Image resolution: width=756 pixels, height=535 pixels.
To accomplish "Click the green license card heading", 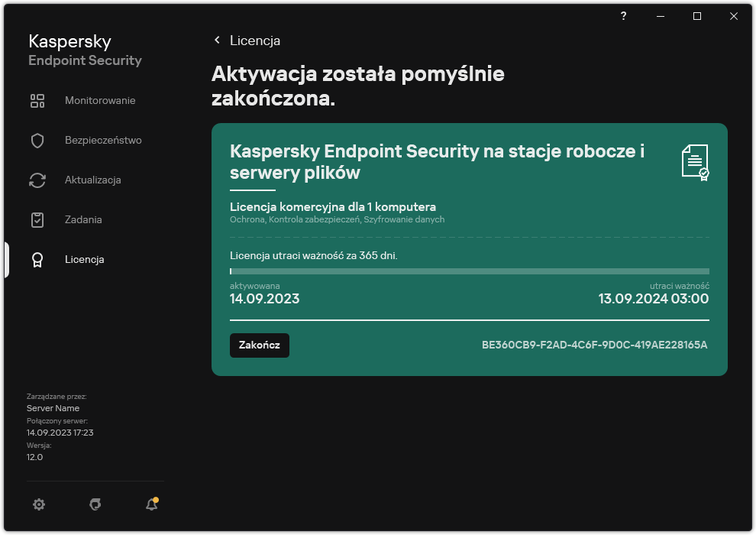I will [437, 160].
